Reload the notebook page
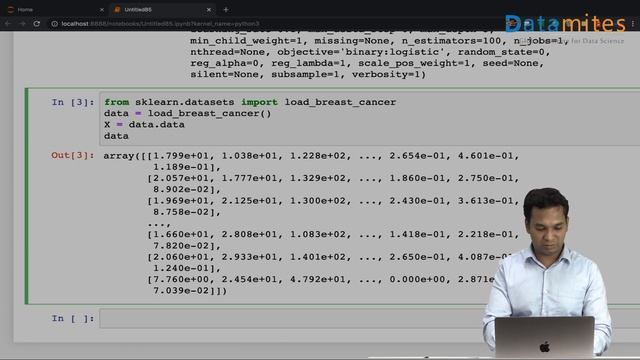Image resolution: width=640 pixels, height=360 pixels. [37, 24]
